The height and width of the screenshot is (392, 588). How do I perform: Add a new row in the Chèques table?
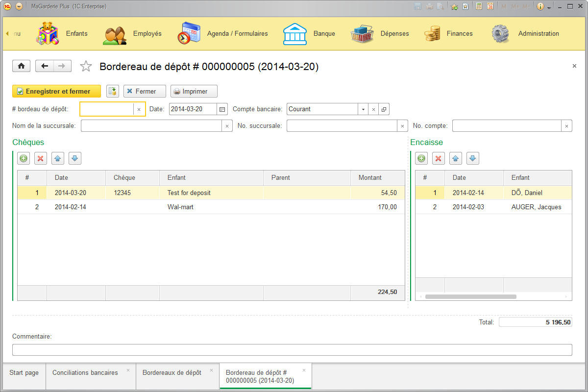(23, 158)
